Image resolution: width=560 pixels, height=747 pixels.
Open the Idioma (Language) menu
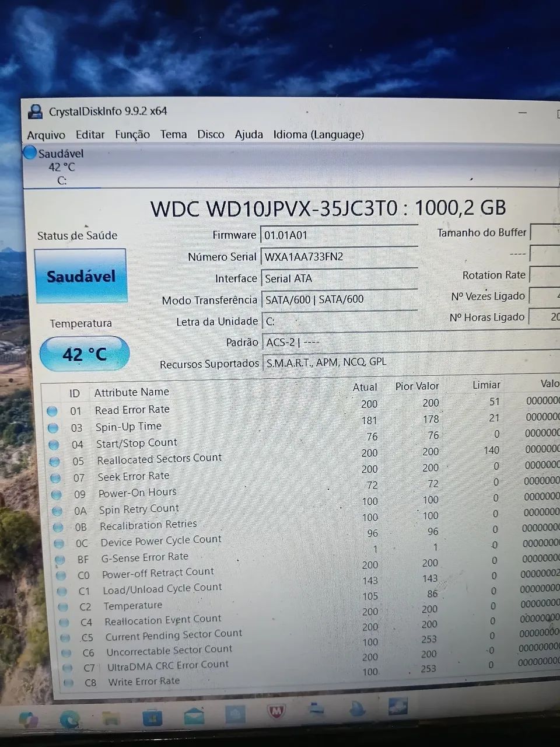pyautogui.click(x=318, y=134)
